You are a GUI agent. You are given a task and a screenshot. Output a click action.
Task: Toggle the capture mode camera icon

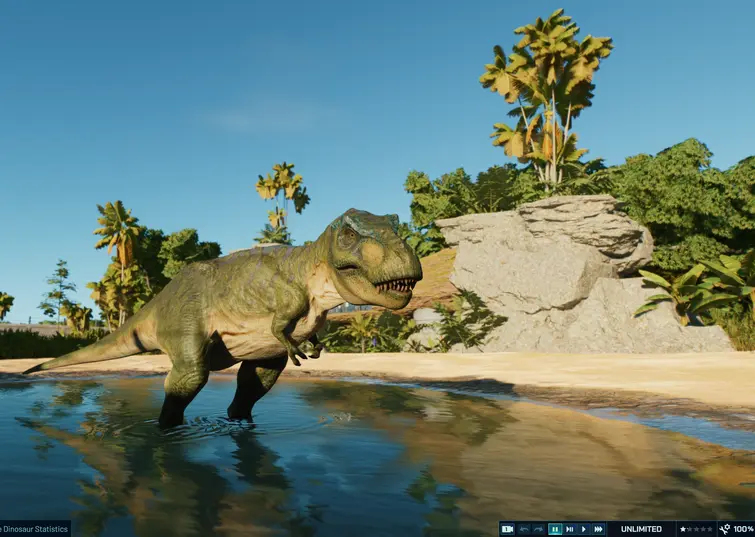(507, 529)
